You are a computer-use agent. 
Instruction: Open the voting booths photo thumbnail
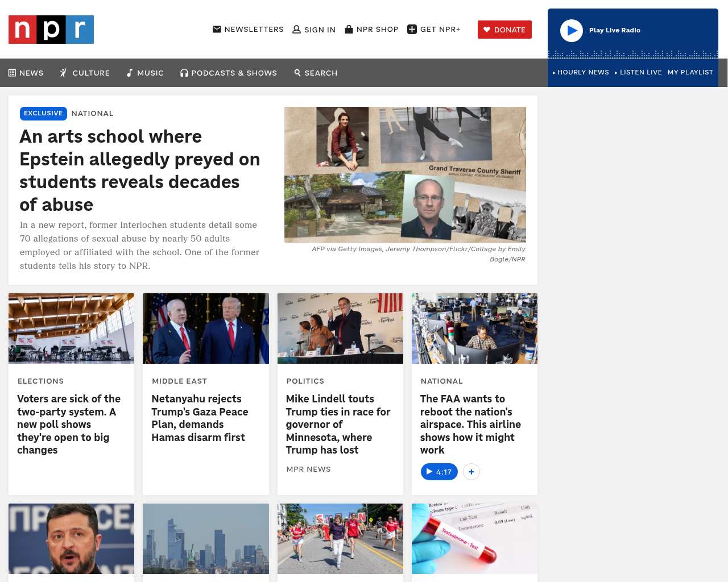click(x=72, y=329)
